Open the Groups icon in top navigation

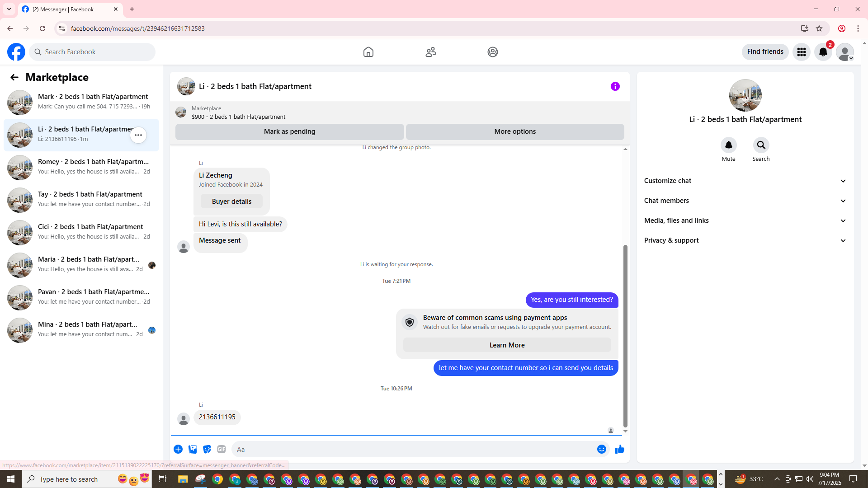point(493,52)
